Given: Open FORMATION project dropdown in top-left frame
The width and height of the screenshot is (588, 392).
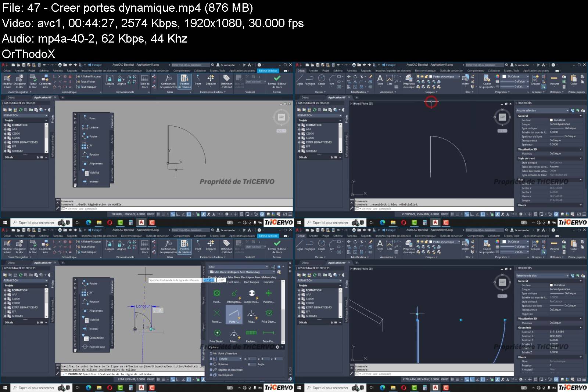Looking at the screenshot, I should pyautogui.click(x=25, y=115).
